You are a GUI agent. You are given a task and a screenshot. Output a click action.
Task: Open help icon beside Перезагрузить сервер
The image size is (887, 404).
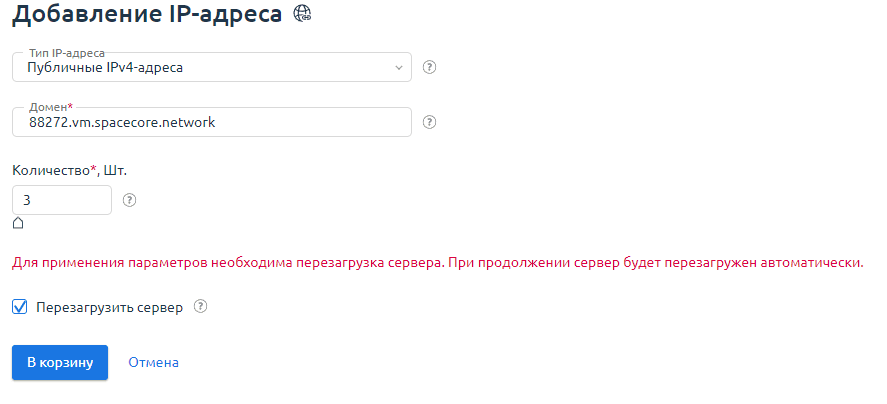click(x=200, y=307)
